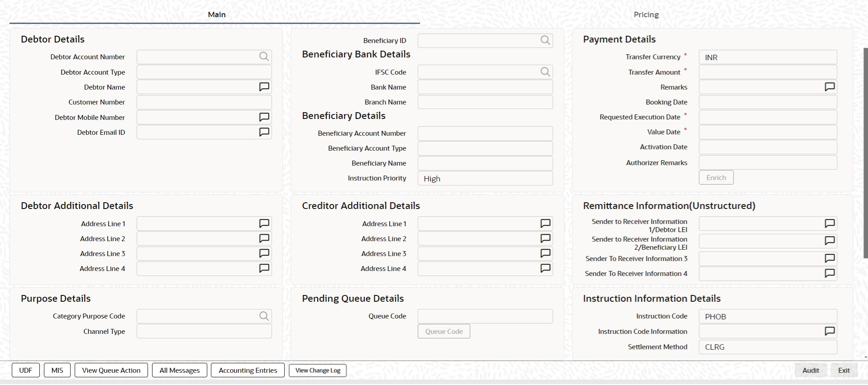Search Category Purpose Code lookup icon
The height and width of the screenshot is (385, 868).
(x=264, y=316)
